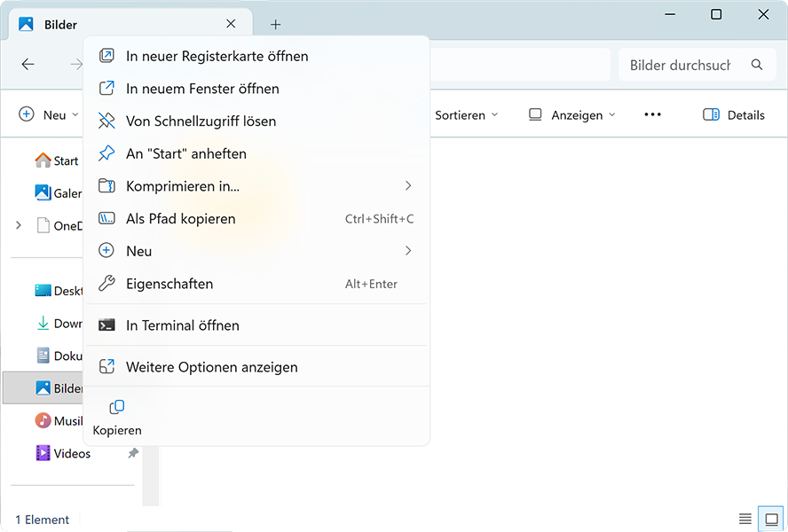Open the Videos folder in sidebar
Viewport: 788px width, 532px height.
pyautogui.click(x=72, y=453)
